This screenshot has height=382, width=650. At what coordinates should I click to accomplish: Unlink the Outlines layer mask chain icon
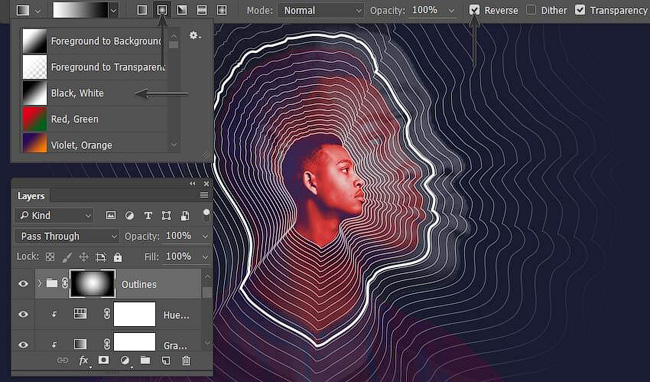pyautogui.click(x=65, y=283)
